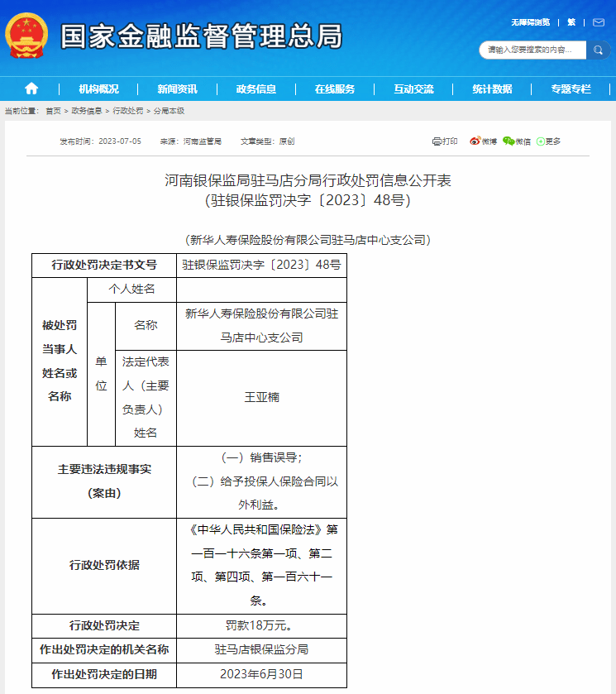Viewport: 616px width, 694px height.
Task: Click the 行政处罚依据 header cell
Action: coord(104,565)
